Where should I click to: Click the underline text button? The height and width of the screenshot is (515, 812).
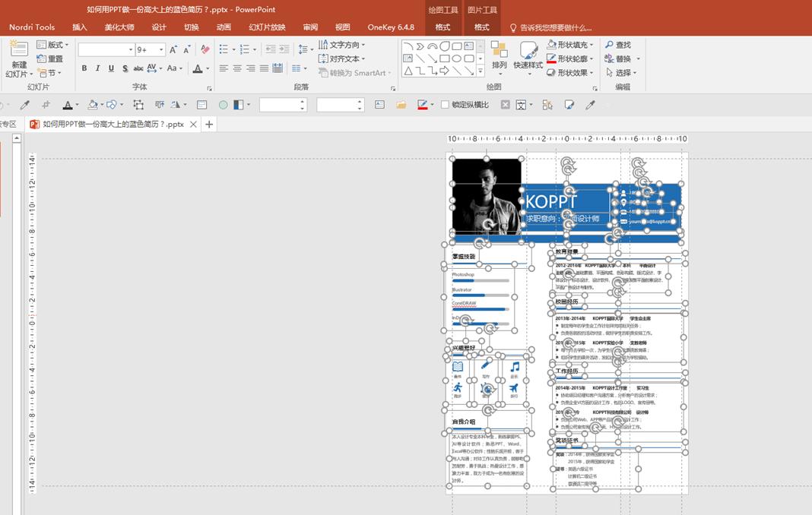click(112, 68)
